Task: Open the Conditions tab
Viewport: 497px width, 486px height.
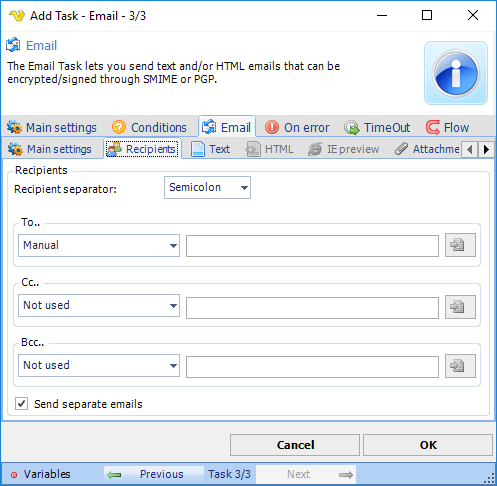Action: point(149,127)
